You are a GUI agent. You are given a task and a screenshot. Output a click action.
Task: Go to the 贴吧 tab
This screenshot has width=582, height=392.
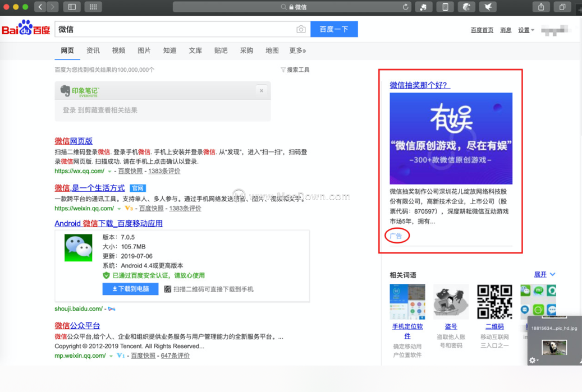(221, 50)
